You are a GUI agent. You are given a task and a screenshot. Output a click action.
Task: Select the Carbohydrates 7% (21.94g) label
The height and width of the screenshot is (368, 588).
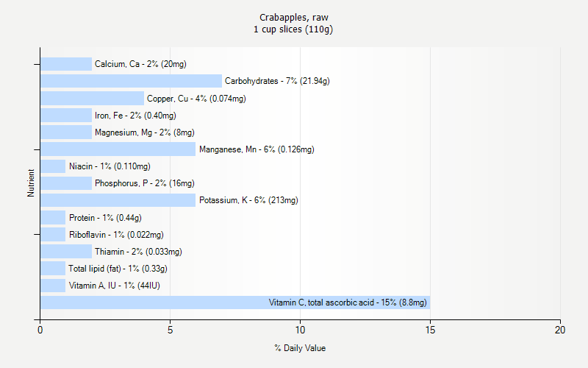click(x=277, y=81)
